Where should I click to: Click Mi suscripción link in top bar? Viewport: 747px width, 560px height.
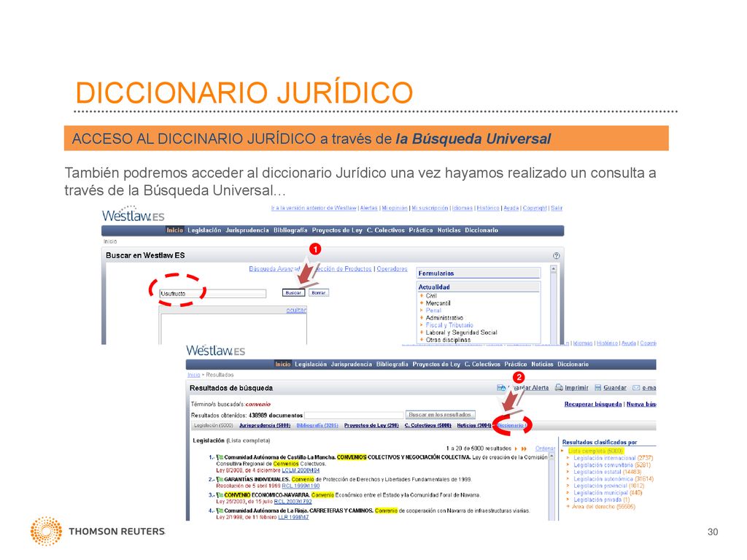(430, 208)
